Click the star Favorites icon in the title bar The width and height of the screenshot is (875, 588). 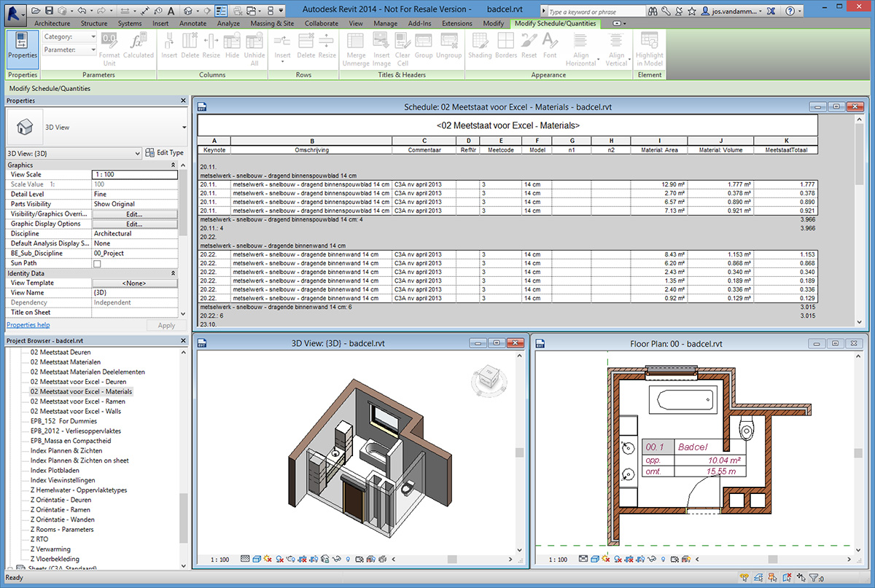693,12
